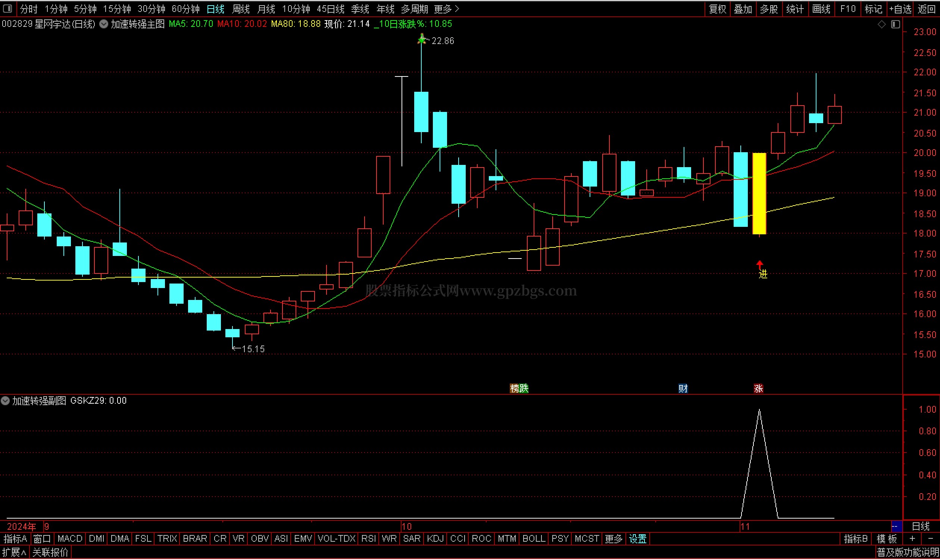
Task: Switch to the 15分钟 period tab
Action: pyautogui.click(x=117, y=9)
